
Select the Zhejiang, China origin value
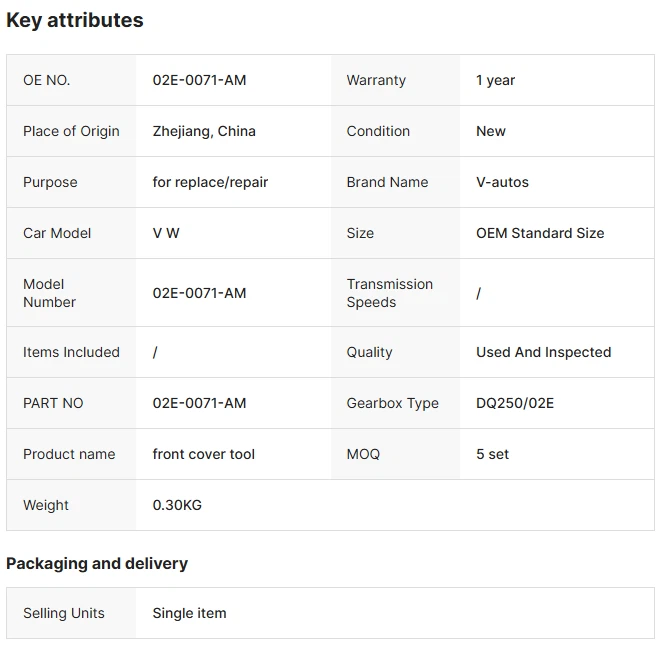204,131
